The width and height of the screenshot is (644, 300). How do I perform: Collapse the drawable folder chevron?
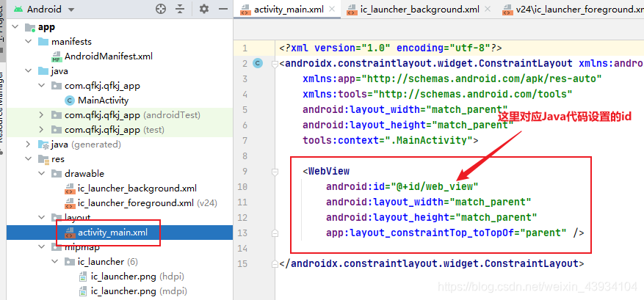click(x=41, y=174)
